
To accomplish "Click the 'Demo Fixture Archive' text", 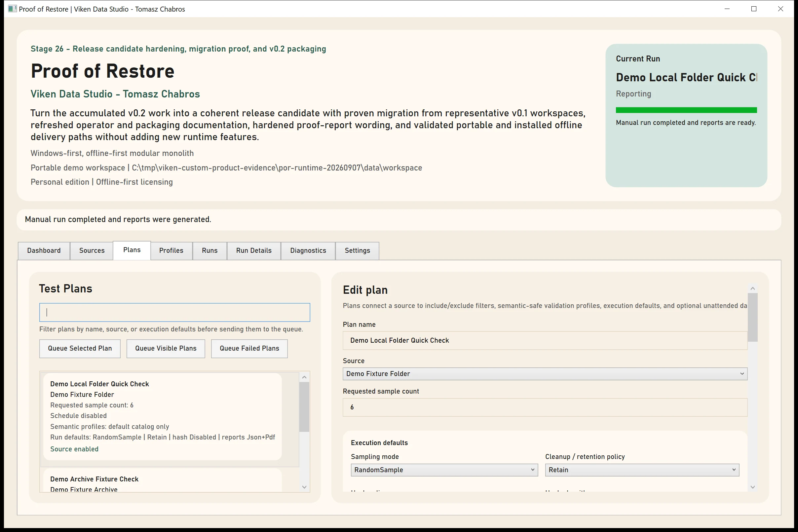I will [84, 490].
